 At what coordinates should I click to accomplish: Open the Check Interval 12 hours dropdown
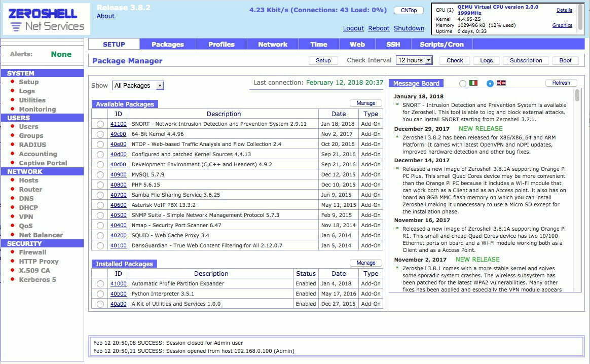tap(414, 60)
